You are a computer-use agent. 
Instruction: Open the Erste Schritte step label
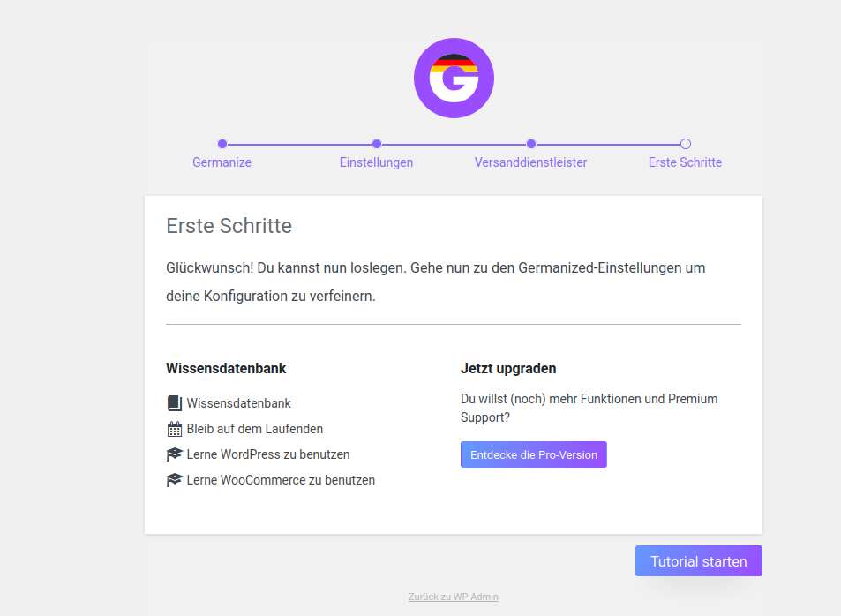point(686,162)
